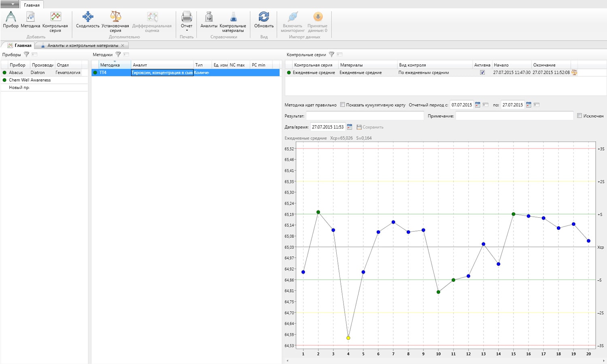Toggle Активна checkbox for Ежедневные средние
The height and width of the screenshot is (364, 607).
click(482, 72)
